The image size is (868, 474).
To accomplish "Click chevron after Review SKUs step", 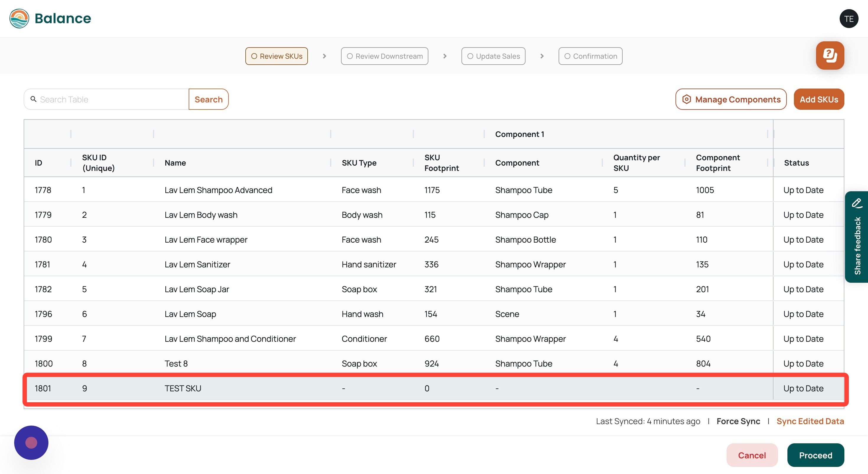I will 324,56.
